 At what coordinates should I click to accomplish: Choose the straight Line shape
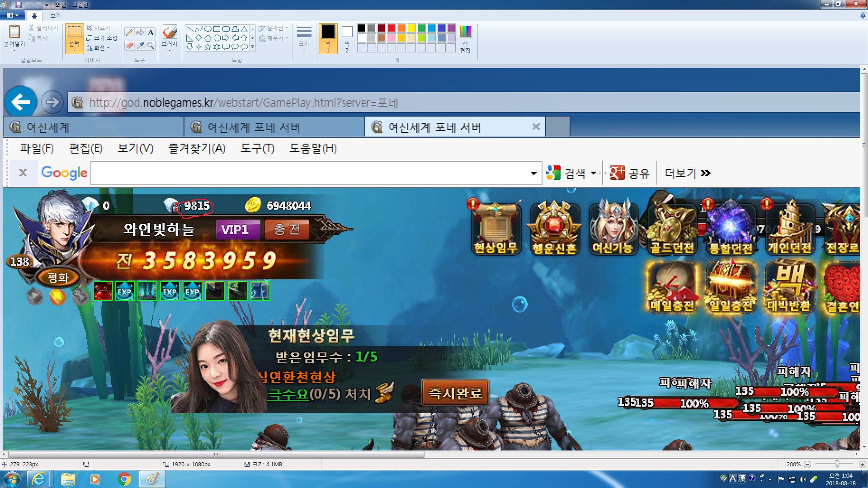pos(190,29)
